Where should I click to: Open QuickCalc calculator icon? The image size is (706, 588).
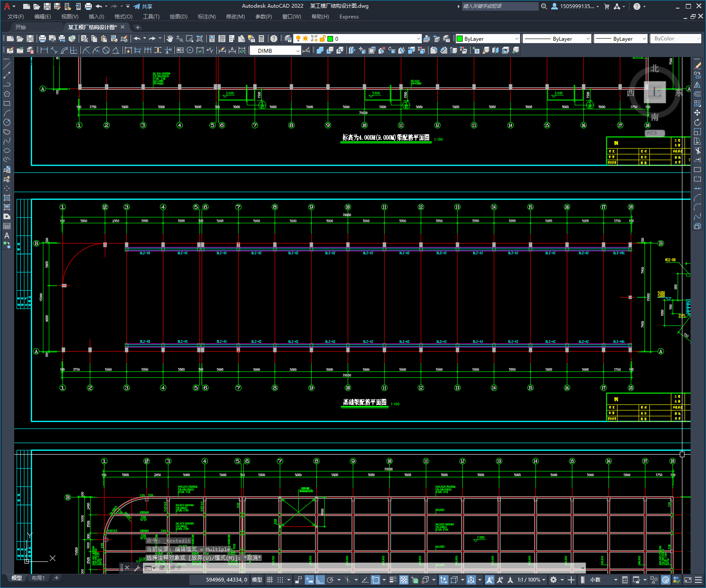261,39
